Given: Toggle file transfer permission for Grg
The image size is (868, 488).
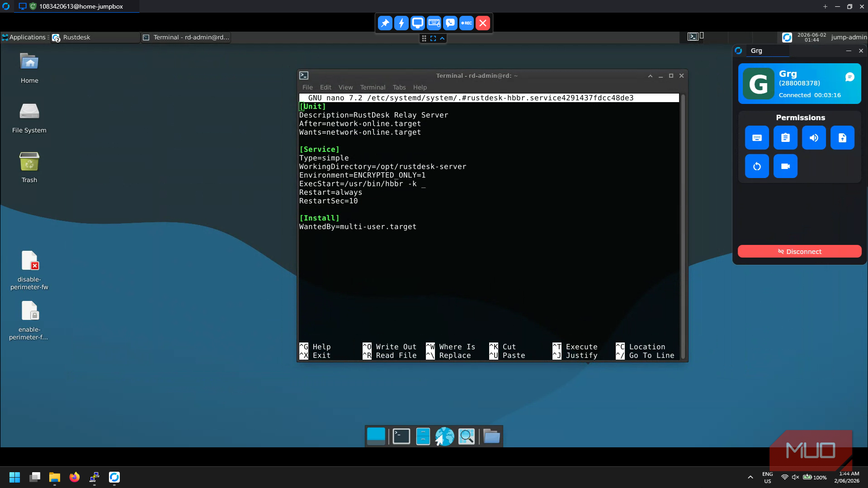Looking at the screenshot, I should click(842, 138).
